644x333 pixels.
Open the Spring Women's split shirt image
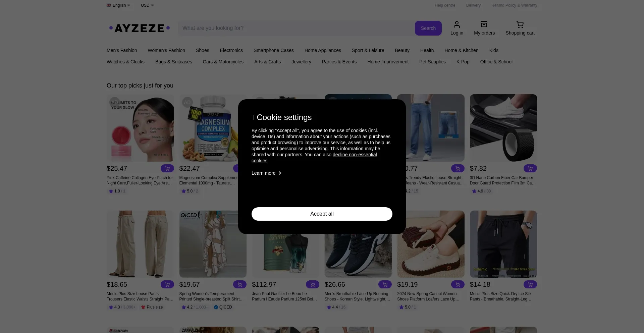point(213,244)
